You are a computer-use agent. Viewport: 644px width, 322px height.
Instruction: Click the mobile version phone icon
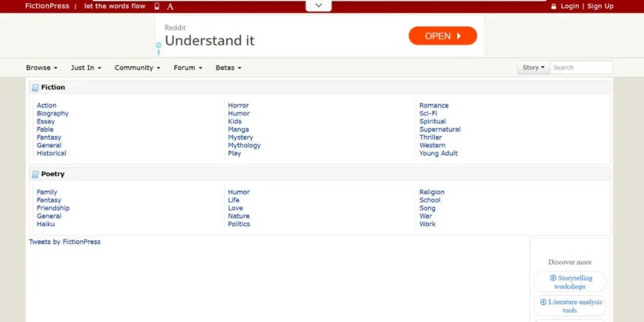[x=157, y=6]
